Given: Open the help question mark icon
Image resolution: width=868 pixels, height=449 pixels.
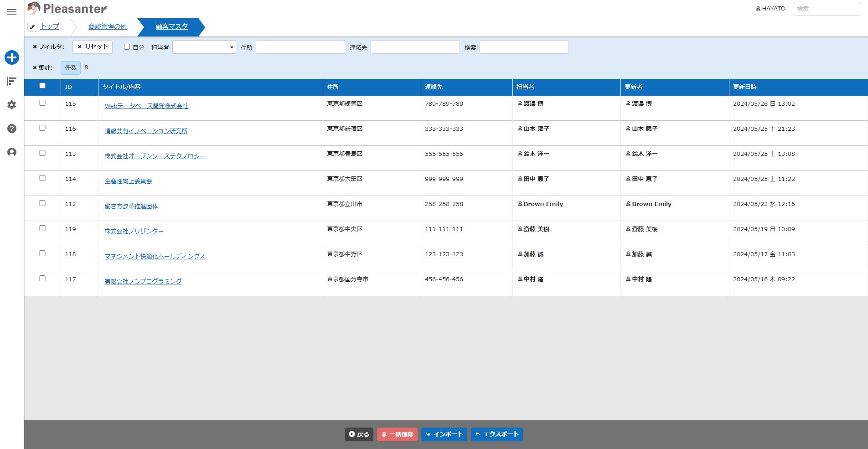Looking at the screenshot, I should point(12,129).
